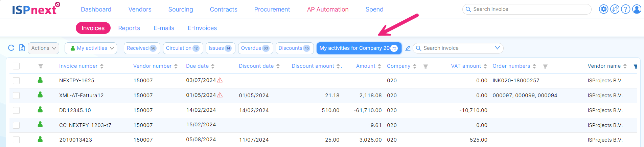Open the Spend menu

click(374, 9)
